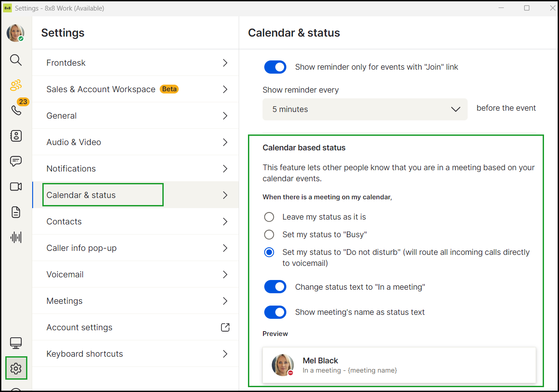Open General settings
Image resolution: width=559 pixels, height=392 pixels.
coord(135,116)
